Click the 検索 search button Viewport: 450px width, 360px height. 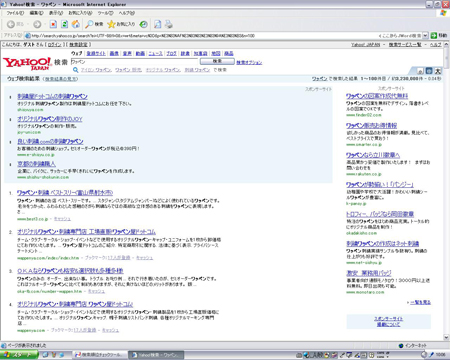coord(217,61)
